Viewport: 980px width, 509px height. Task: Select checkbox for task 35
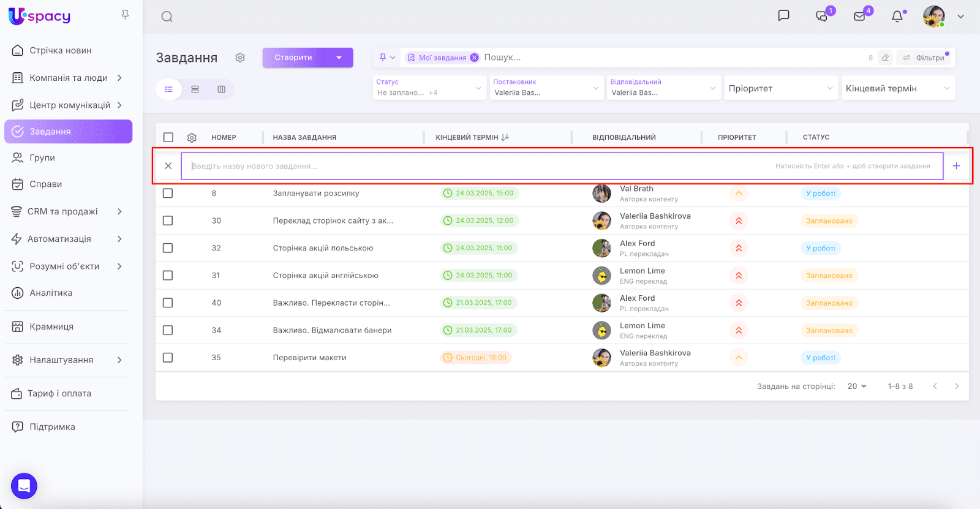pyautogui.click(x=168, y=358)
